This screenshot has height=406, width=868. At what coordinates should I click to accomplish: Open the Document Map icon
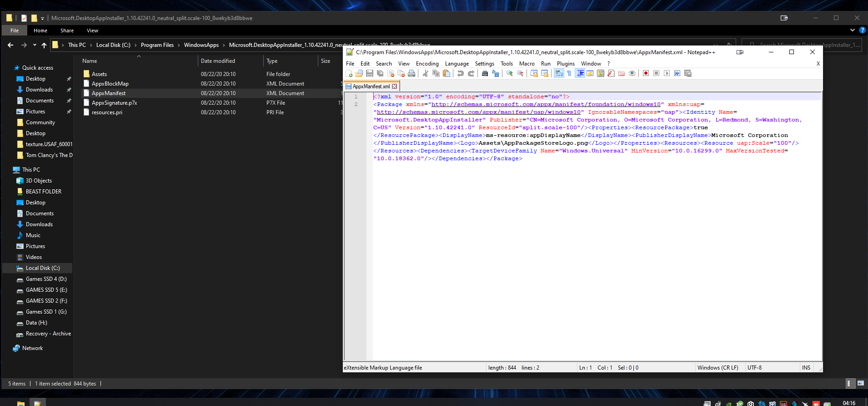click(601, 73)
